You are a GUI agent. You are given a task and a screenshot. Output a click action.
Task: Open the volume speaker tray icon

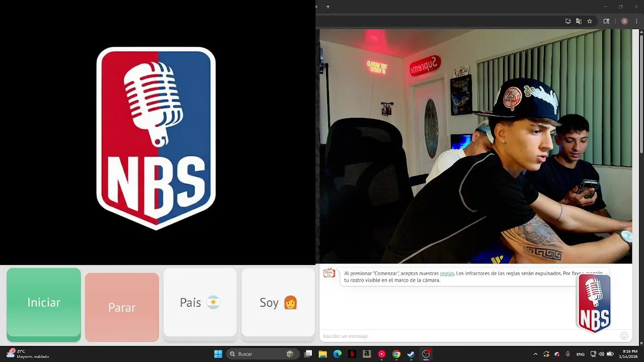[x=601, y=354]
